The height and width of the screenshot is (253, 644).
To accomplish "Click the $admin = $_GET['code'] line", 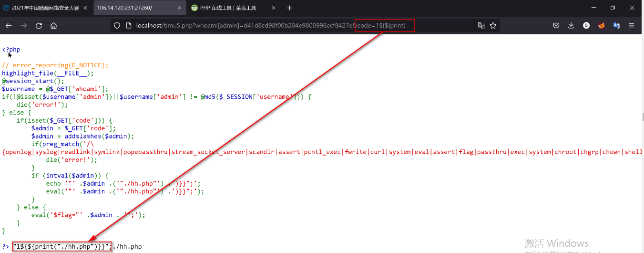I will [x=73, y=128].
